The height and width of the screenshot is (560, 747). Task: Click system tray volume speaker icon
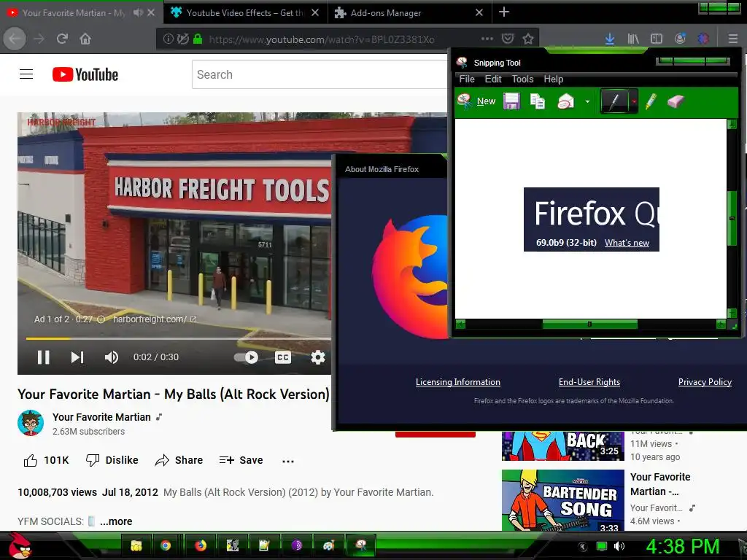619,546
